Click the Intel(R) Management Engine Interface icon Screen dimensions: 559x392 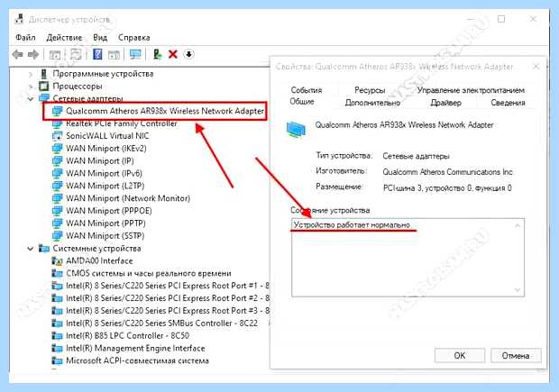57,348
